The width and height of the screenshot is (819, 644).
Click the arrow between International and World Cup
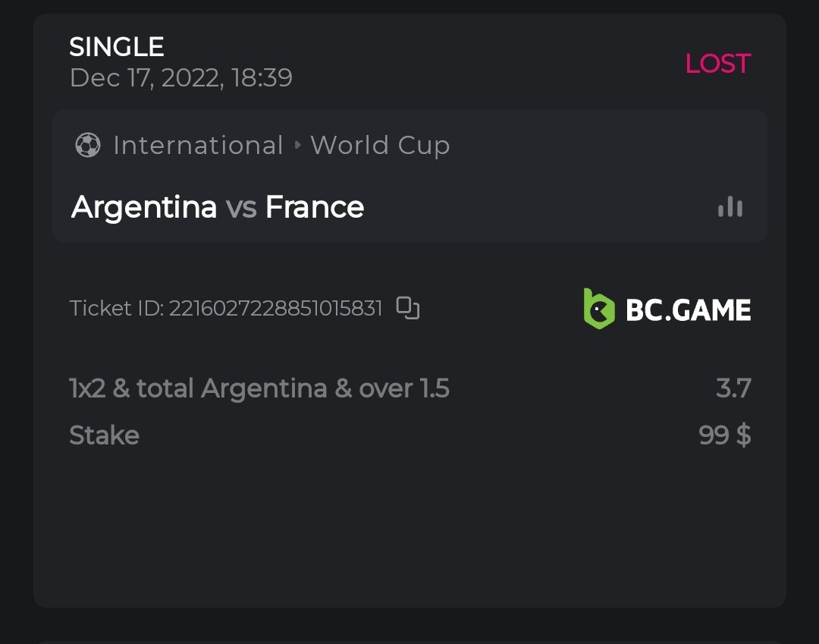[x=297, y=145]
